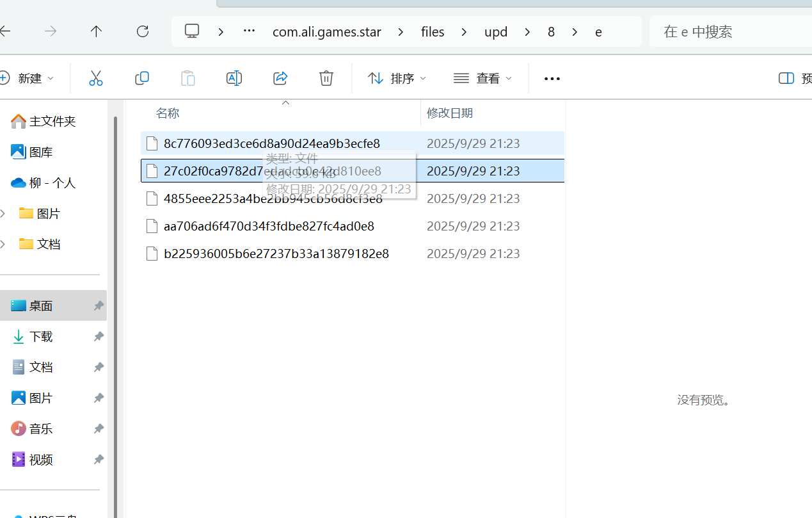Click the Copy icon in toolbar
The width and height of the screenshot is (812, 518).
142,78
